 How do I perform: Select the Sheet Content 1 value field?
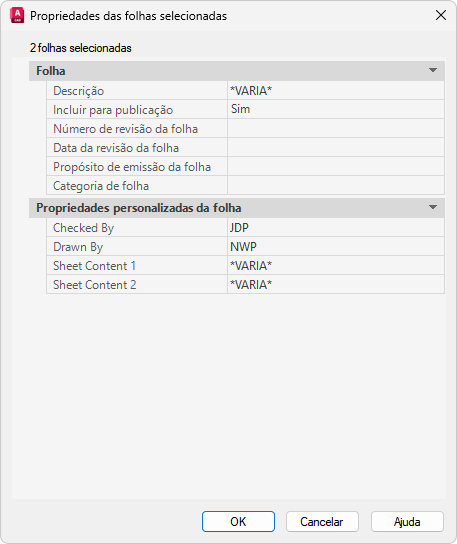tap(336, 266)
